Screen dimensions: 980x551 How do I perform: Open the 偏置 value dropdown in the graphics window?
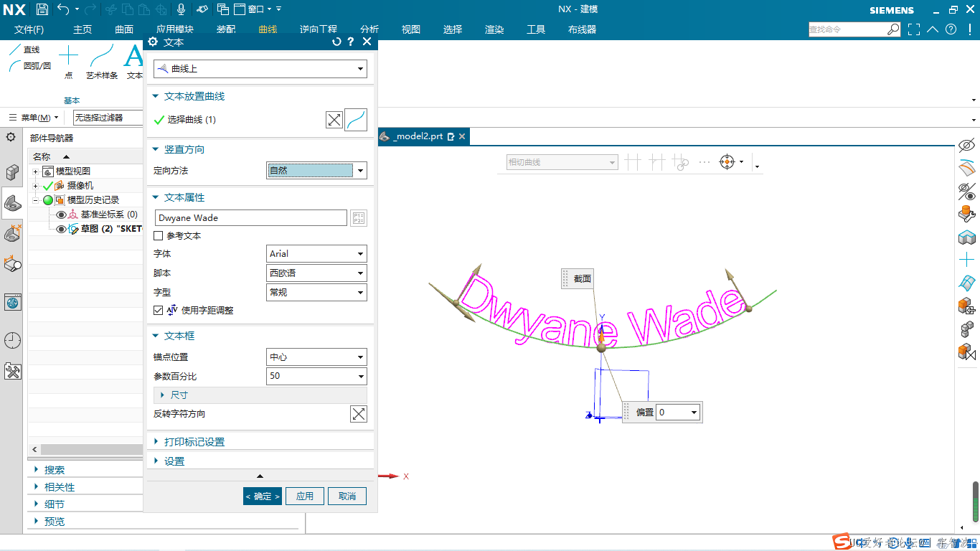(694, 413)
